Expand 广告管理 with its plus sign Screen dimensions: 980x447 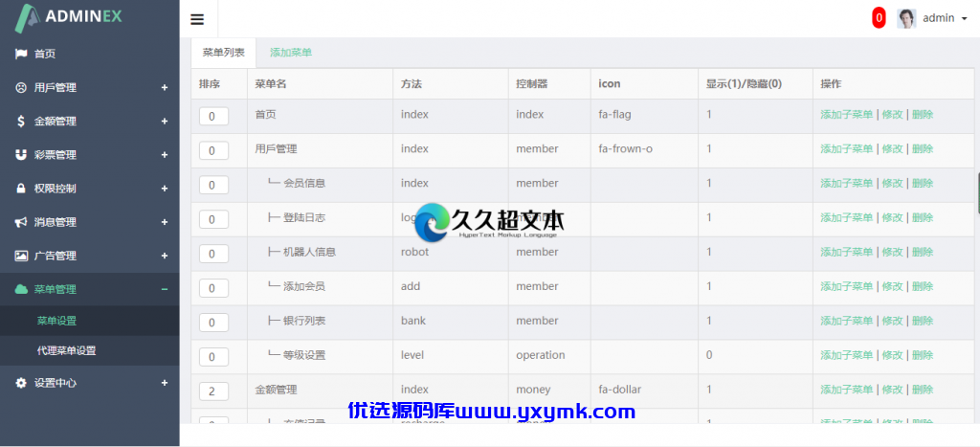click(165, 256)
